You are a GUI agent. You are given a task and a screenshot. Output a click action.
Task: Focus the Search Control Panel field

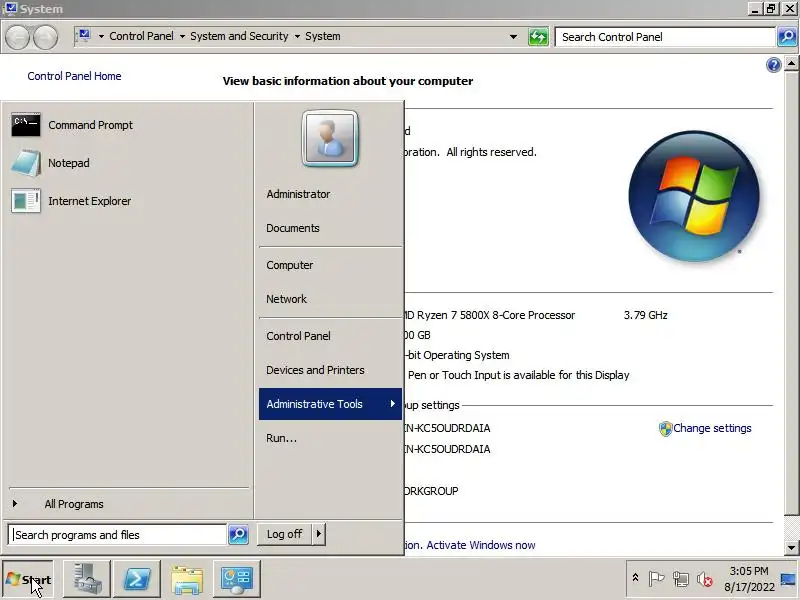coord(665,37)
